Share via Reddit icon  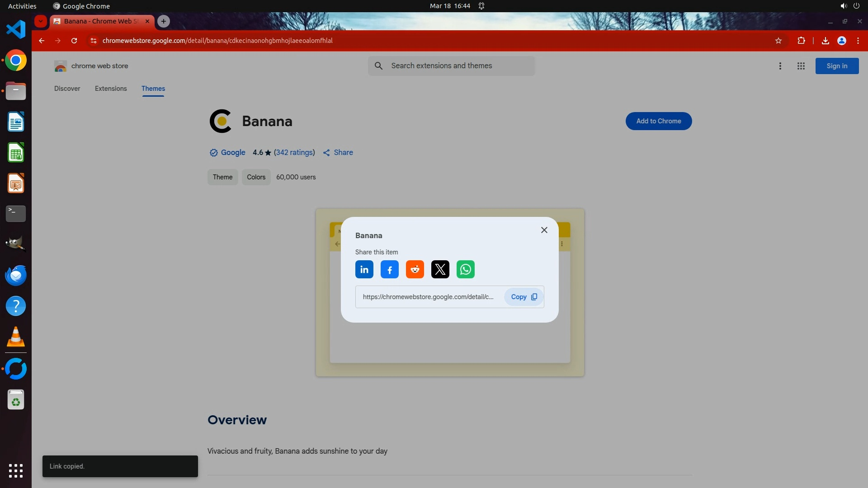(415, 270)
